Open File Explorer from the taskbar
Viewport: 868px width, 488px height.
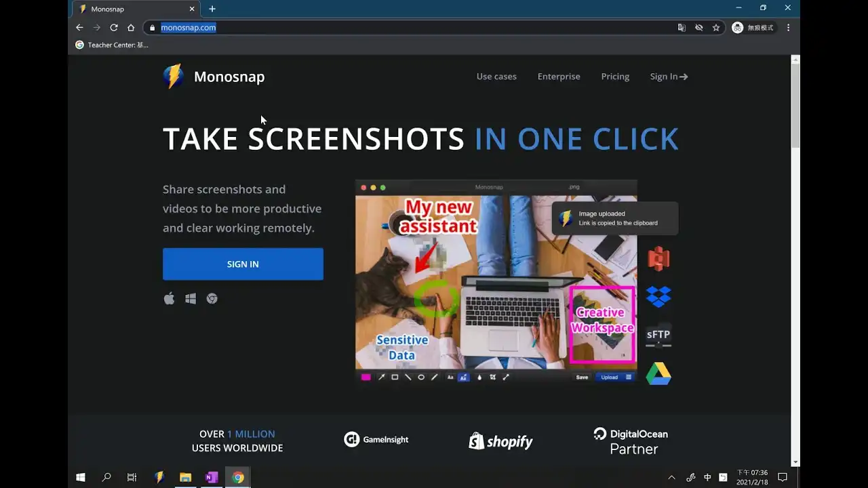coord(185,477)
